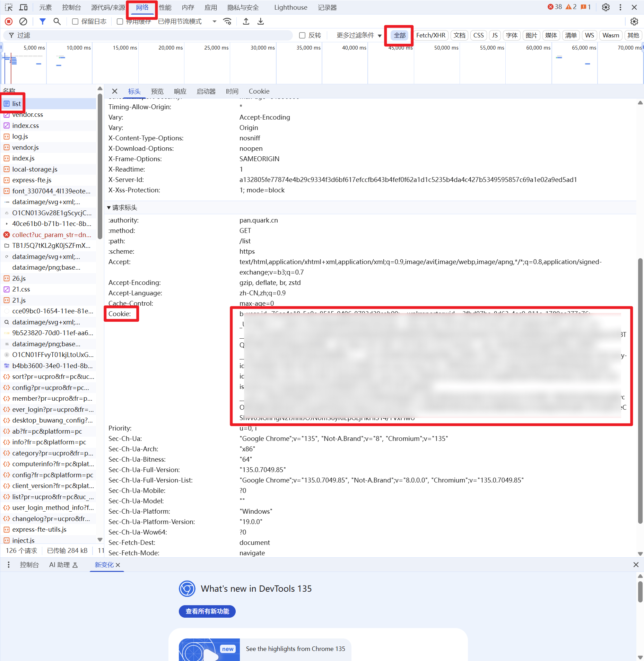This screenshot has width=644, height=661.
Task: Click 查看所有新功能 button
Action: pyautogui.click(x=207, y=611)
